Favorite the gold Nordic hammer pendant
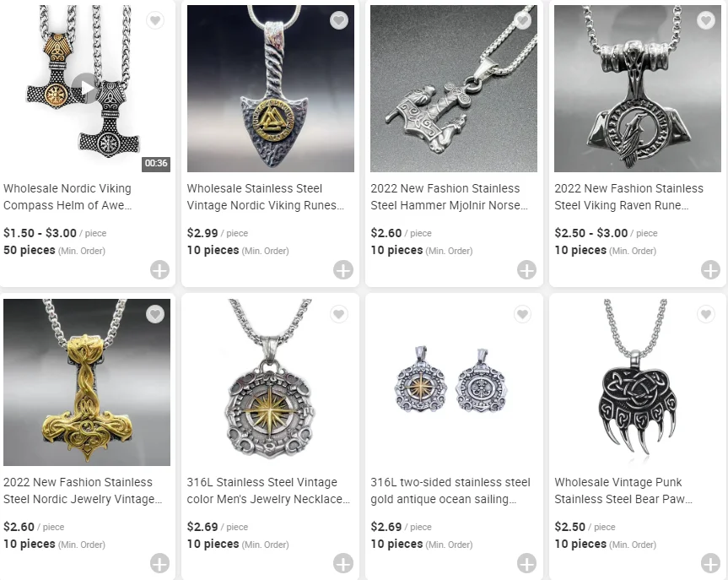 point(155,314)
